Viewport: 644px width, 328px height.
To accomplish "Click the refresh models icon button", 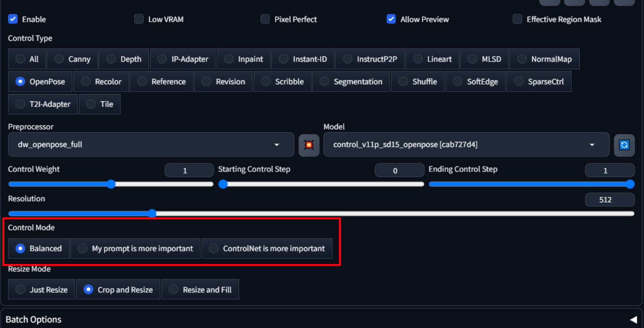I will pos(624,145).
